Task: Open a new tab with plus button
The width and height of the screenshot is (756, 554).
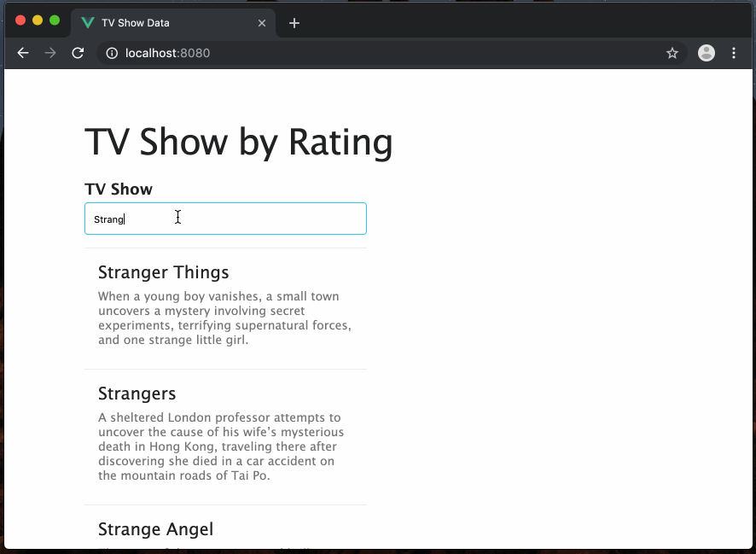Action: (x=294, y=23)
